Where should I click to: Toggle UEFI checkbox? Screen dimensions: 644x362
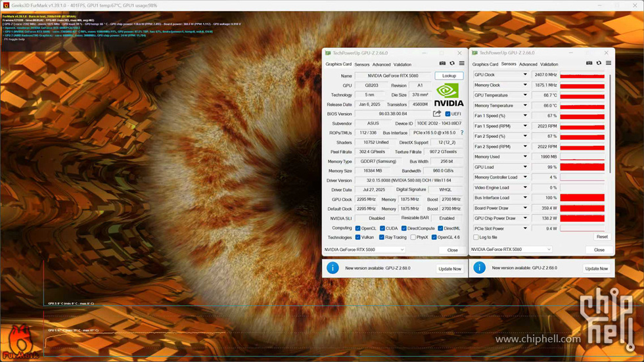(x=448, y=114)
